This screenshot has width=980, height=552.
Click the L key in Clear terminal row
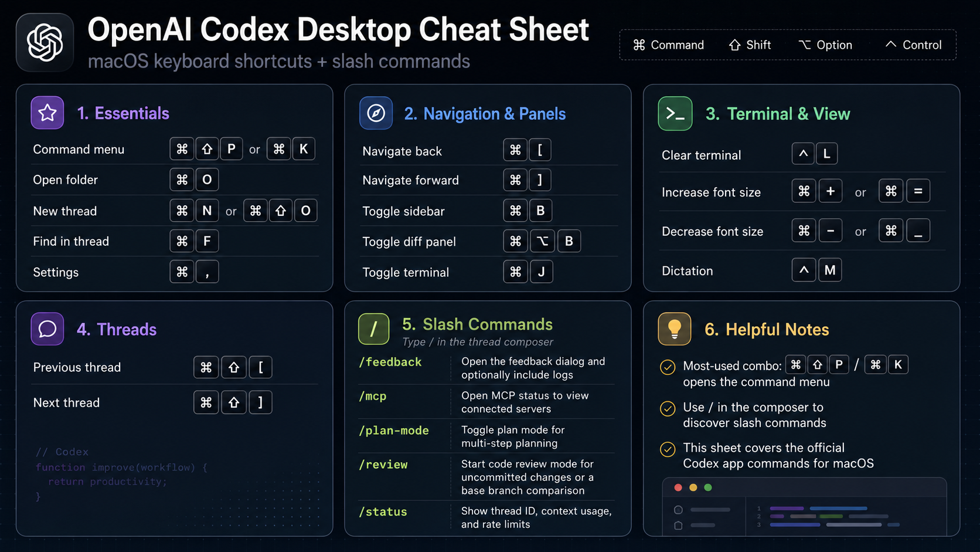pos(826,154)
